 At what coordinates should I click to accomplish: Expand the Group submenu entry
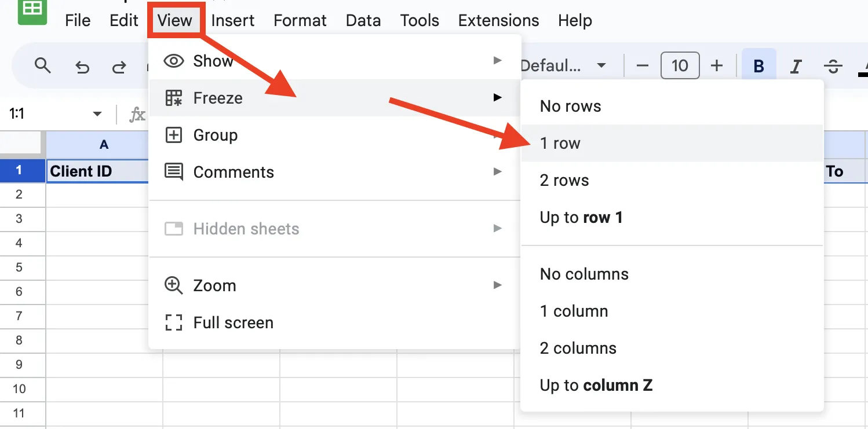pyautogui.click(x=335, y=135)
